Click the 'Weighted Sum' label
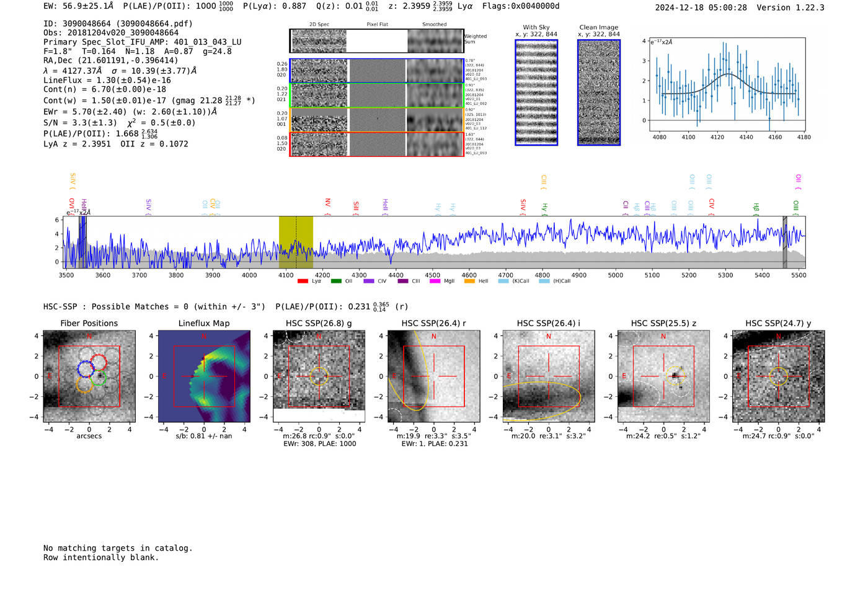 pos(476,39)
